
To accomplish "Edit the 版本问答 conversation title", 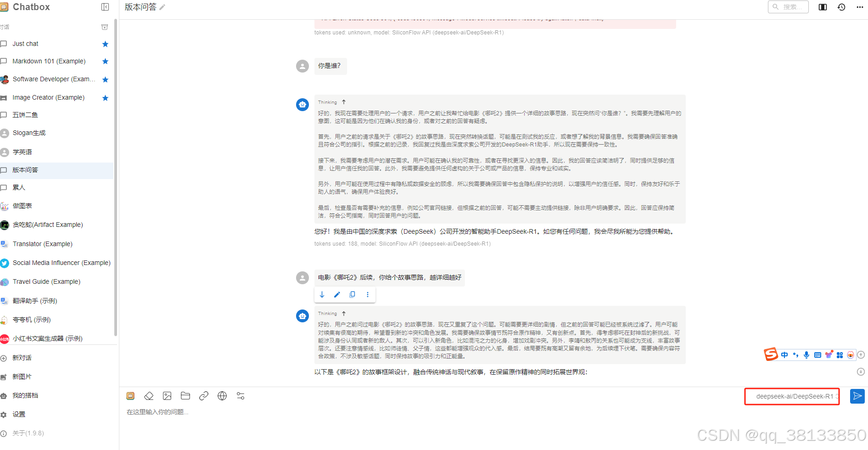I will pyautogui.click(x=162, y=7).
